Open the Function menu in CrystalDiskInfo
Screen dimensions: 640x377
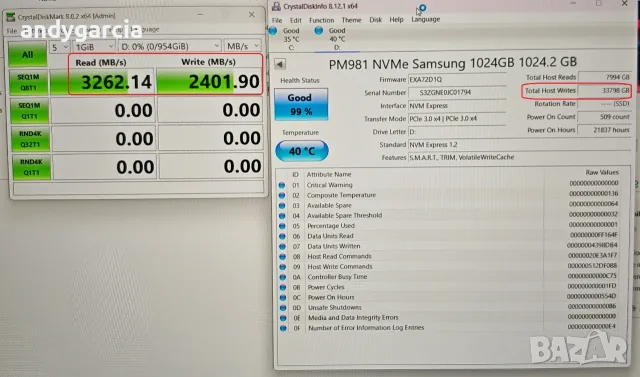click(321, 20)
